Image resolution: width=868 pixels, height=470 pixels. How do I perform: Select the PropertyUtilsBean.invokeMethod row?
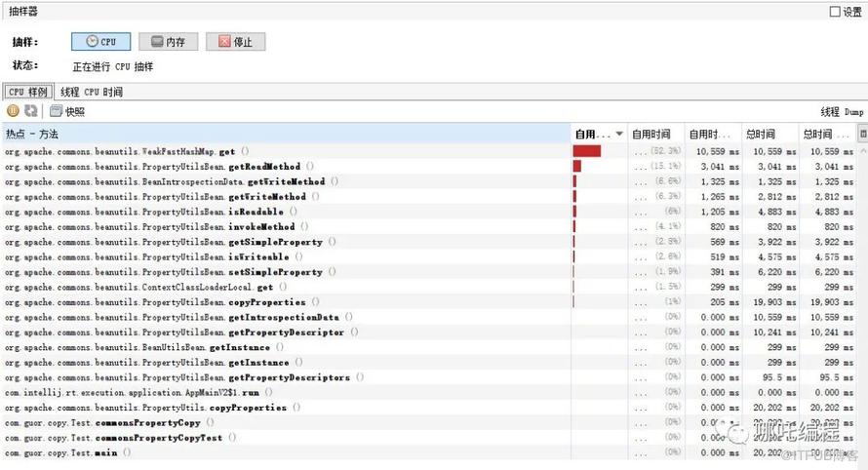tap(430, 226)
